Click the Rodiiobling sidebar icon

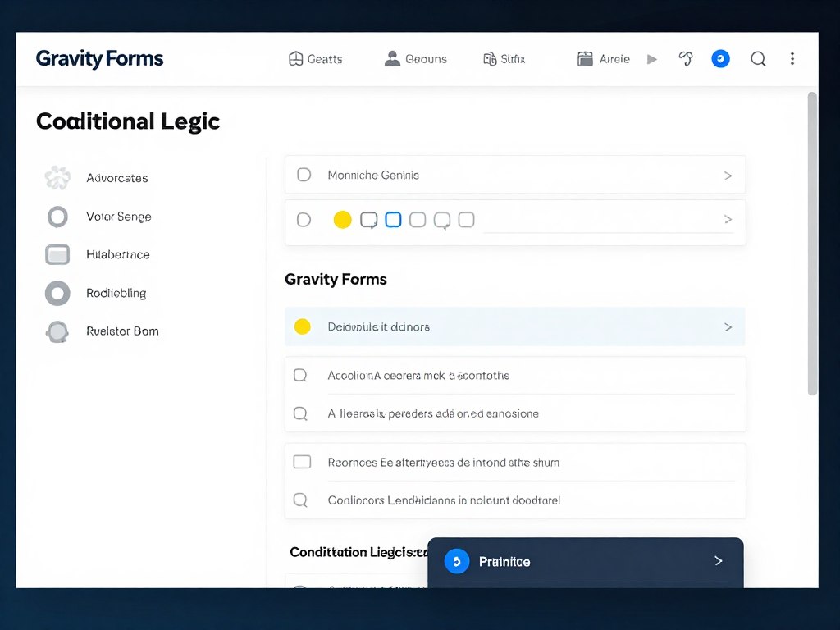[x=57, y=293]
